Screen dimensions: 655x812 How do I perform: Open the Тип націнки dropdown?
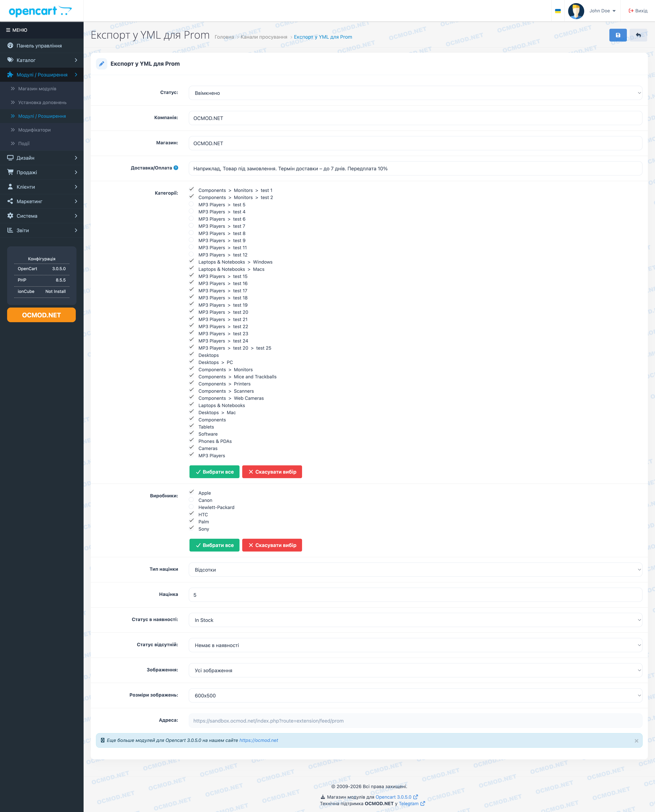[x=415, y=570]
